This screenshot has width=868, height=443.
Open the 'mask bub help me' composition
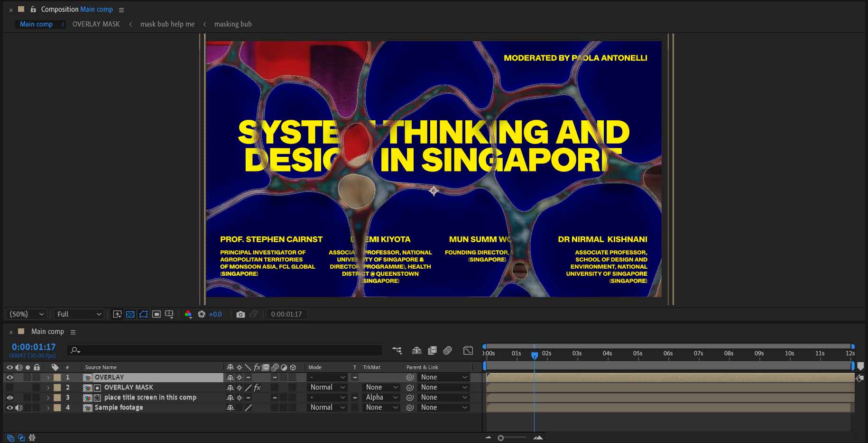coord(167,24)
